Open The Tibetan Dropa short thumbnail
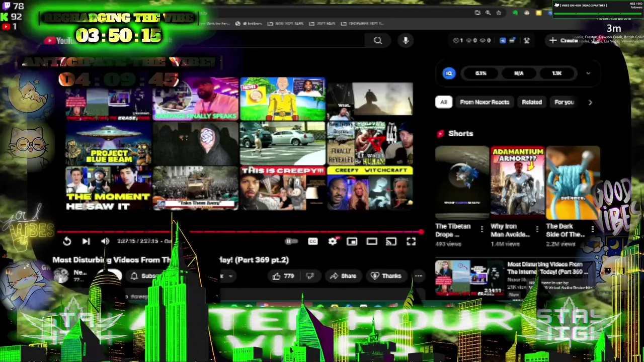The image size is (644, 362). (462, 183)
